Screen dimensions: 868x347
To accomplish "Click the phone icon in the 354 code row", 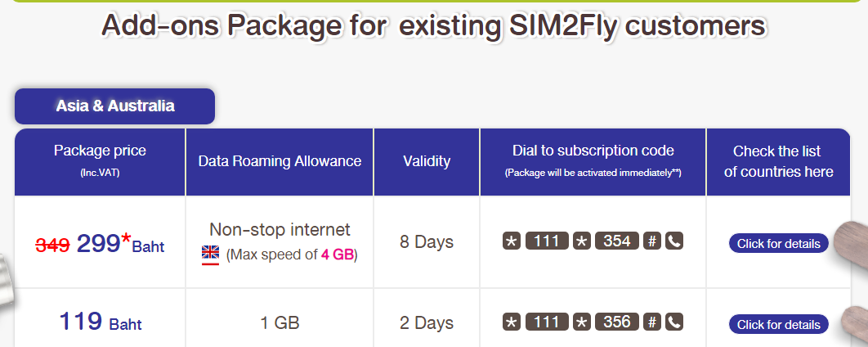I will pos(674,241).
